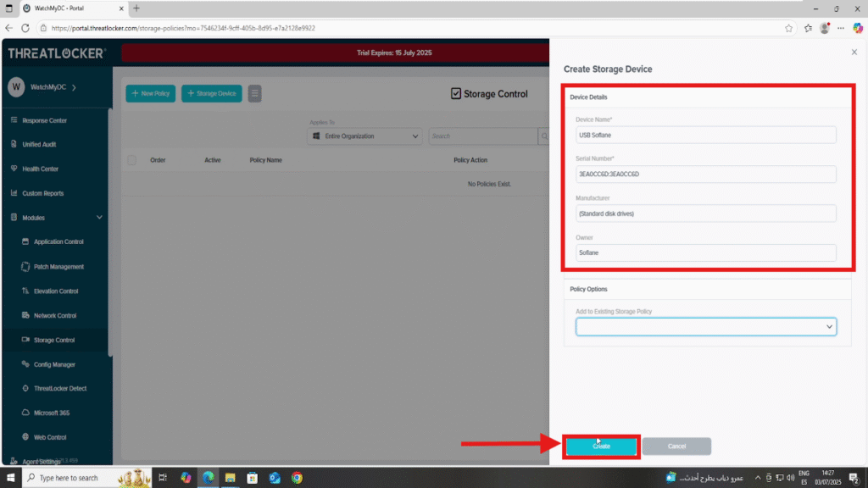Click the Order column header
The width and height of the screenshot is (868, 488).
(x=158, y=160)
